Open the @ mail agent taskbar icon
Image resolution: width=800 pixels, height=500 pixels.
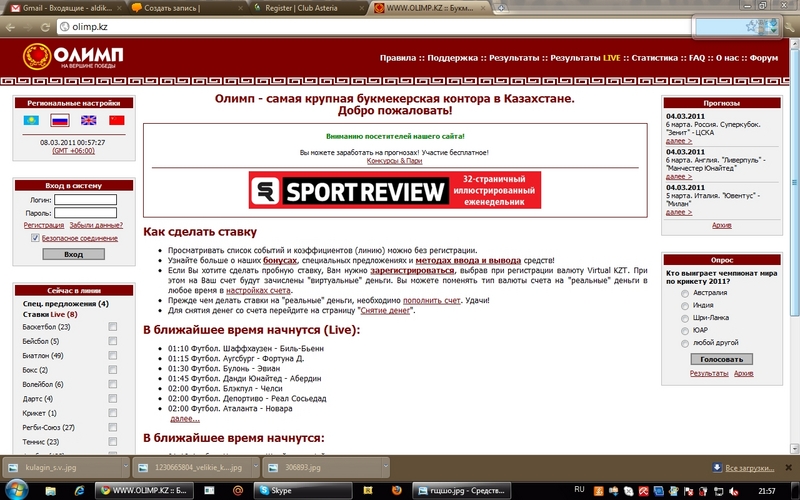(237, 491)
